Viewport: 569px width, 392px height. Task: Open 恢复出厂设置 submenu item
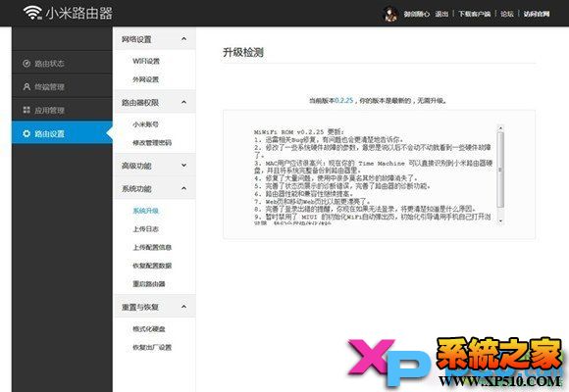pos(152,347)
